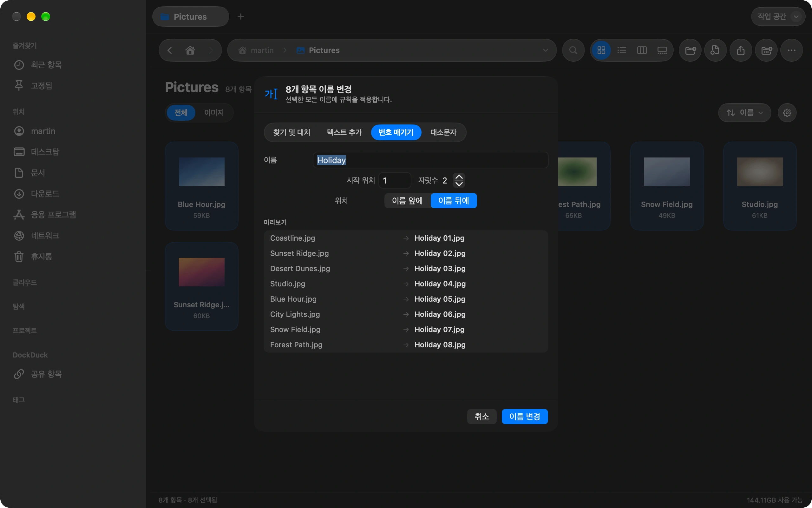Image resolution: width=812 pixels, height=508 pixels.
Task: Click the folder keyboard toolbar icon
Action: click(x=766, y=50)
